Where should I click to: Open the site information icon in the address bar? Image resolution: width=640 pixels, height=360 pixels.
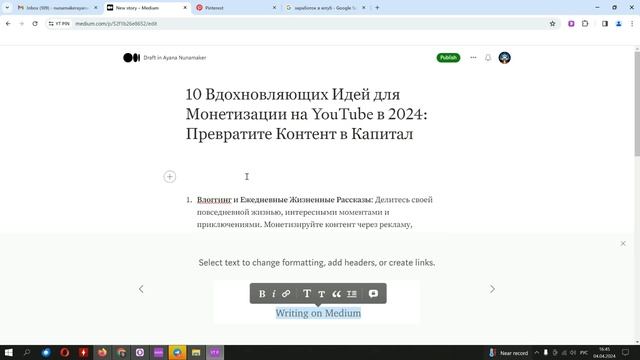pyautogui.click(x=51, y=24)
